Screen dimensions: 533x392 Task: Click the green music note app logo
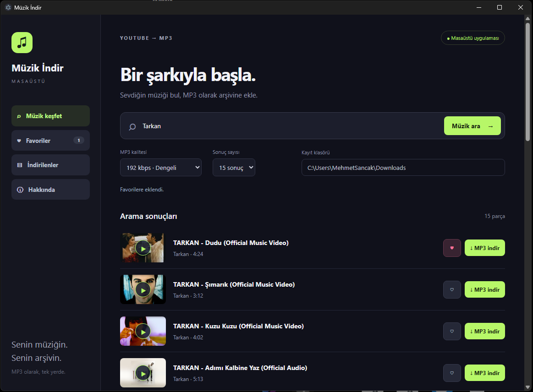(x=22, y=43)
